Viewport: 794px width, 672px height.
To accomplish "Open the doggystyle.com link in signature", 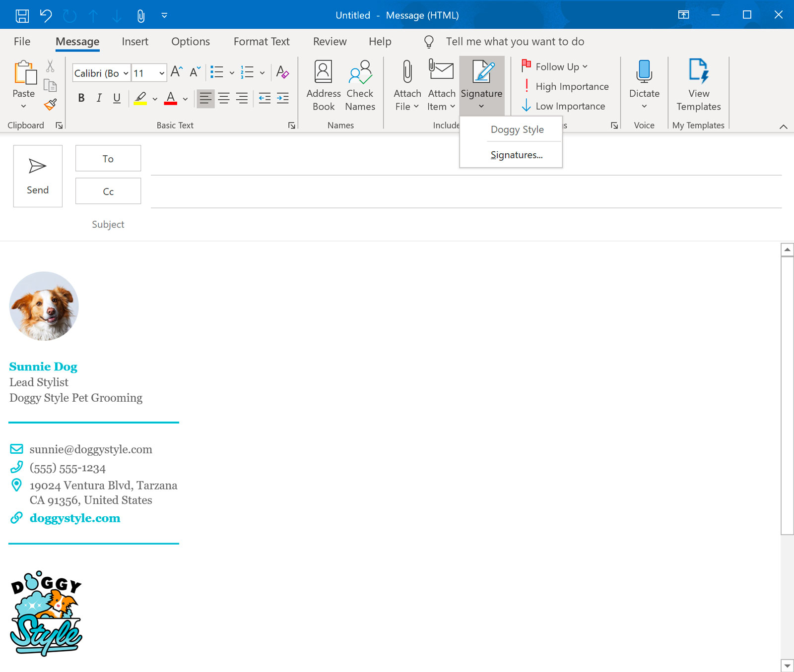I will (x=75, y=518).
